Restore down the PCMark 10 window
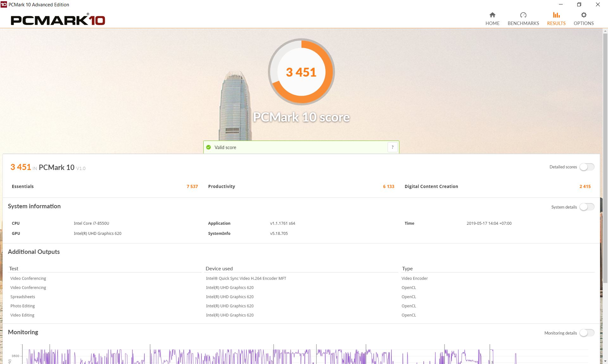Screen dimensions: 608x364 579,4
